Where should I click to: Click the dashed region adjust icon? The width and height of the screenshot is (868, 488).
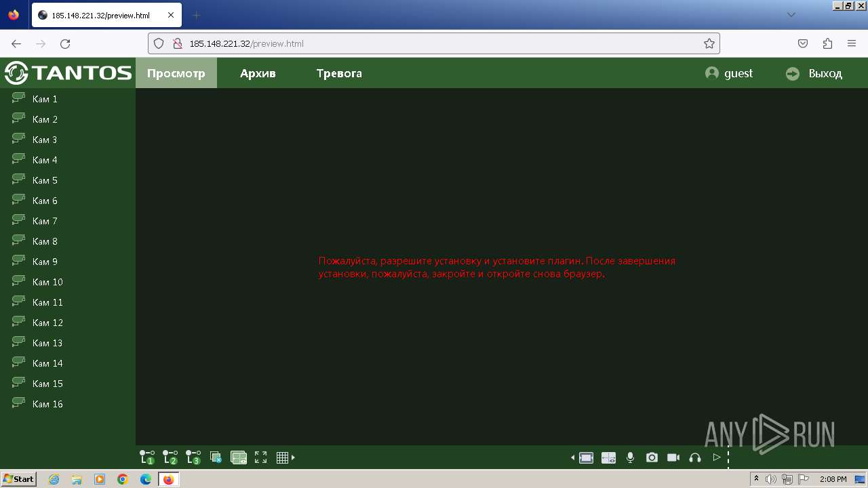click(608, 457)
